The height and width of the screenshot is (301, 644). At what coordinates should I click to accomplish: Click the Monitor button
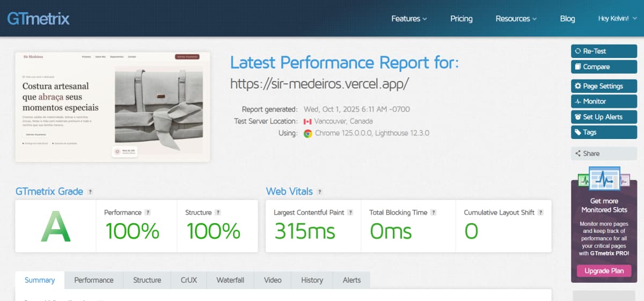[604, 101]
